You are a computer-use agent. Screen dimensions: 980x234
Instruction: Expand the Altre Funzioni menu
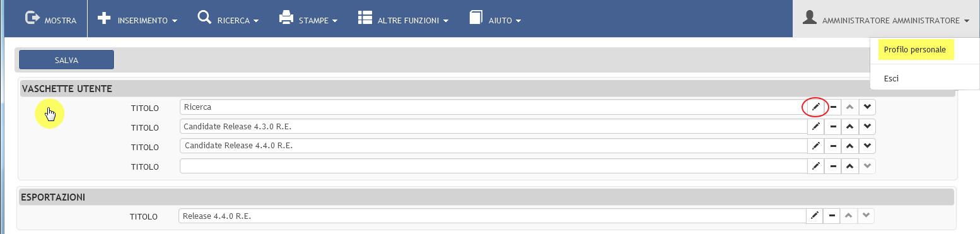(403, 19)
